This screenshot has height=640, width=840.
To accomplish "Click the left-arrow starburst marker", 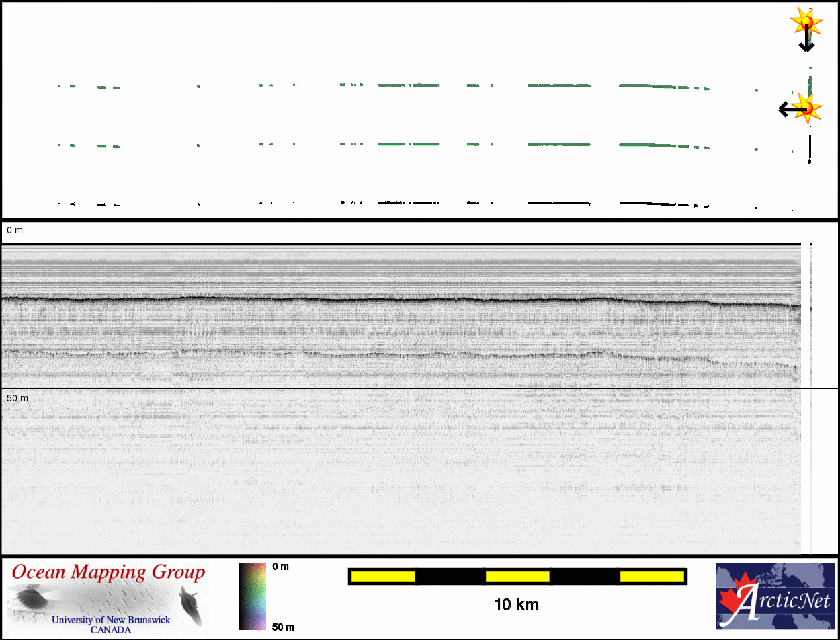I will click(800, 108).
